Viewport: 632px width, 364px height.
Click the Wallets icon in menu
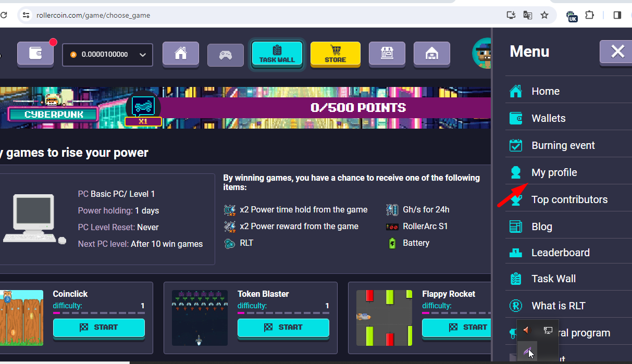tap(516, 118)
